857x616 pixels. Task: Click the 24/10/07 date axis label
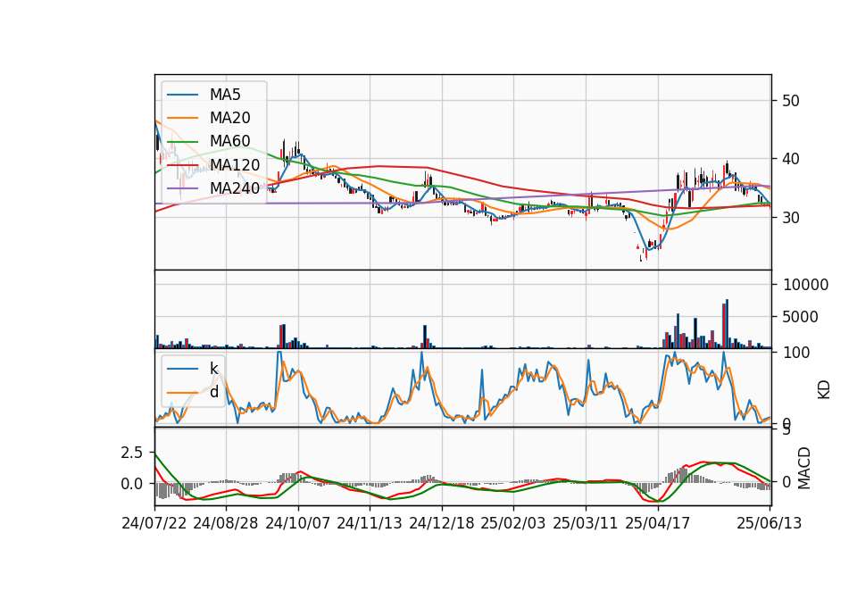298,523
